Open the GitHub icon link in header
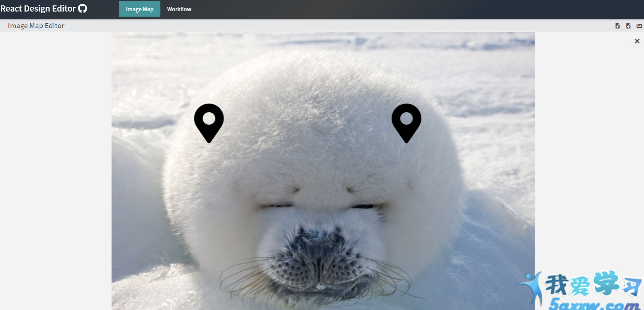Viewport: 644px width, 310px height. pyautogui.click(x=83, y=8)
